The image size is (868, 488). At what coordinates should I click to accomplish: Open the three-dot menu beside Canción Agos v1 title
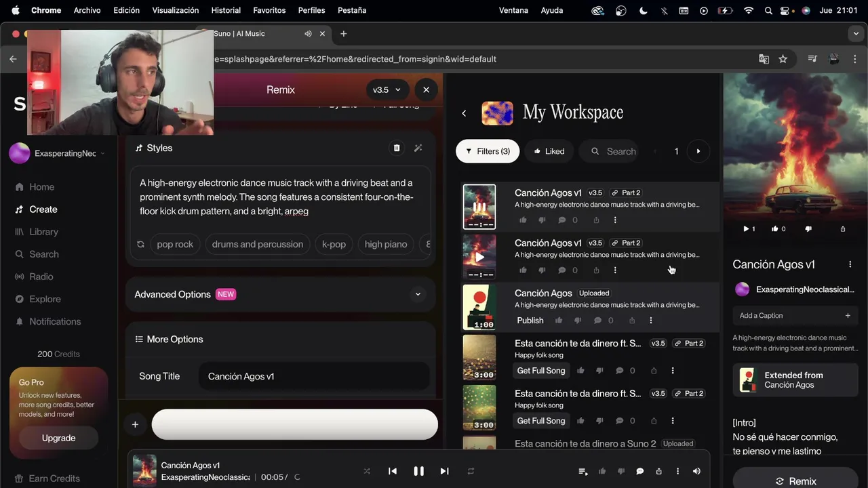point(850,264)
